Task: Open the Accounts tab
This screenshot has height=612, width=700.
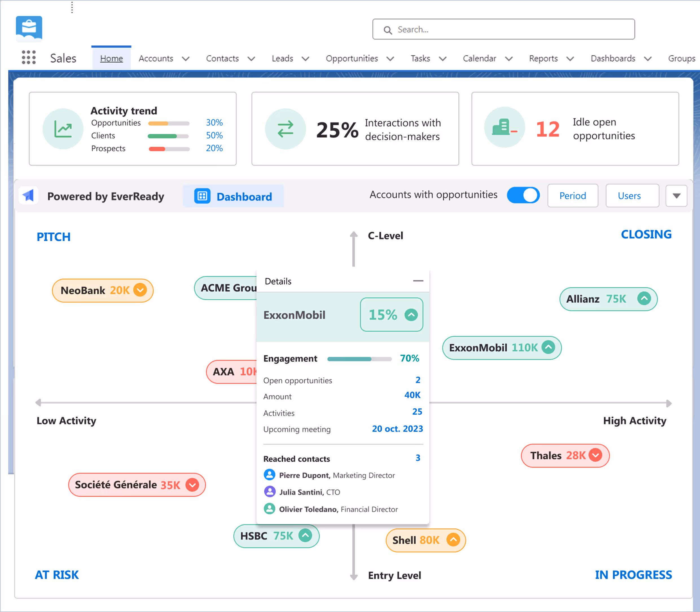Action: 156,58
